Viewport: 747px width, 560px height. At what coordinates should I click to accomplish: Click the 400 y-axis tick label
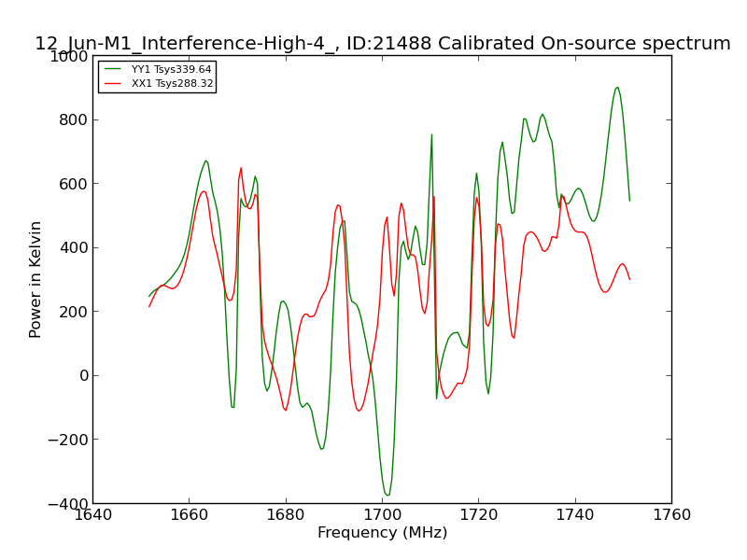point(74,248)
